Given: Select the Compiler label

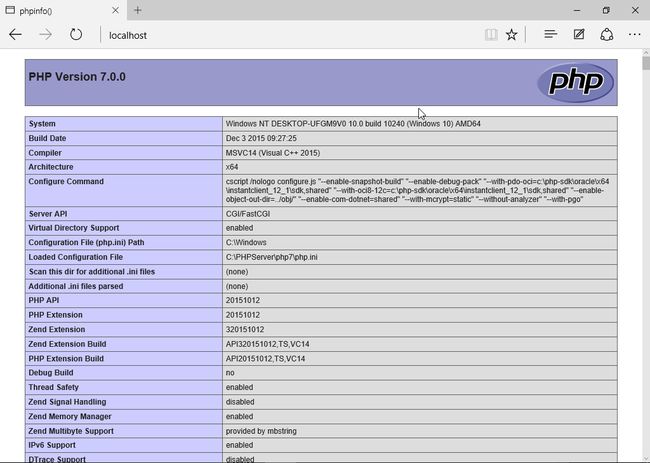Looking at the screenshot, I should click(45, 153).
